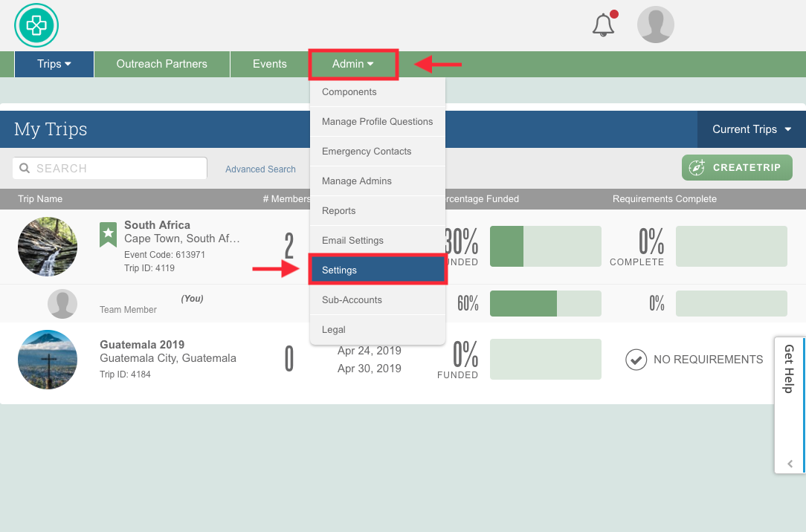Viewport: 806px width, 532px height.
Task: Click the user profile avatar
Action: click(x=655, y=25)
